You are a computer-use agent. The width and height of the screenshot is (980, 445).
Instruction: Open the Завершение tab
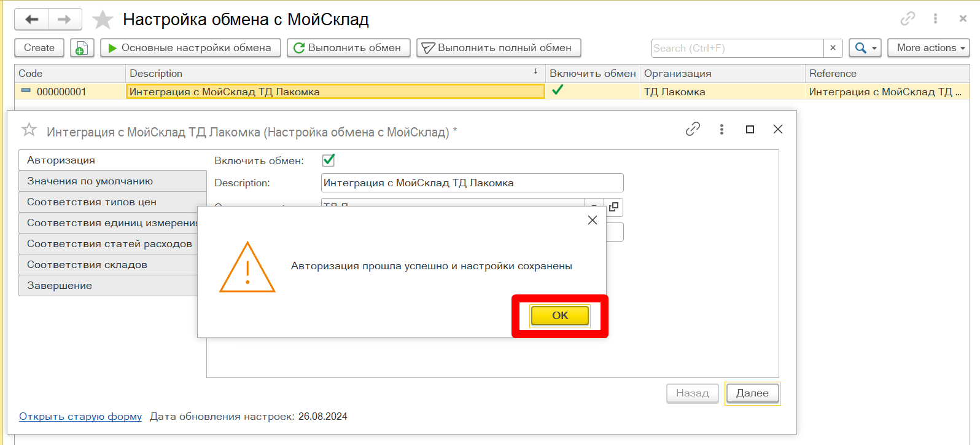click(x=108, y=286)
